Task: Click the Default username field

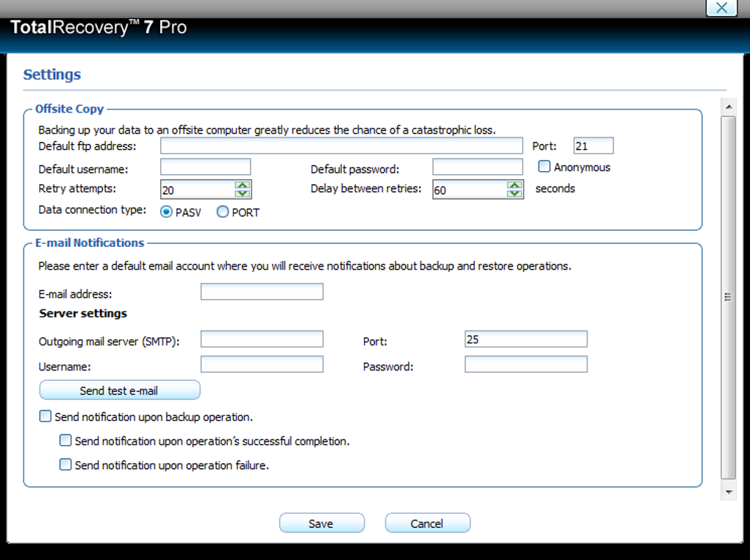Action: coord(205,167)
